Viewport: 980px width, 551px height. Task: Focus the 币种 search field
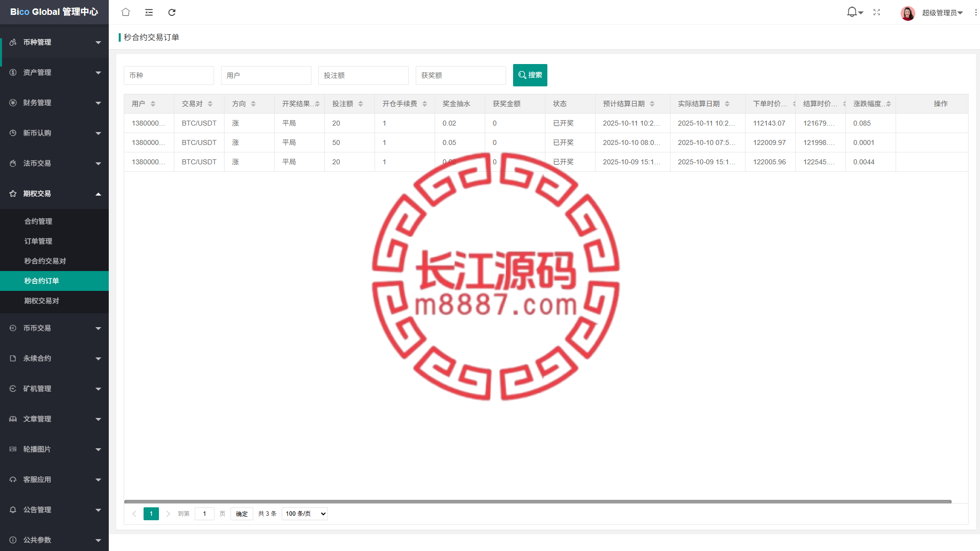pyautogui.click(x=169, y=75)
